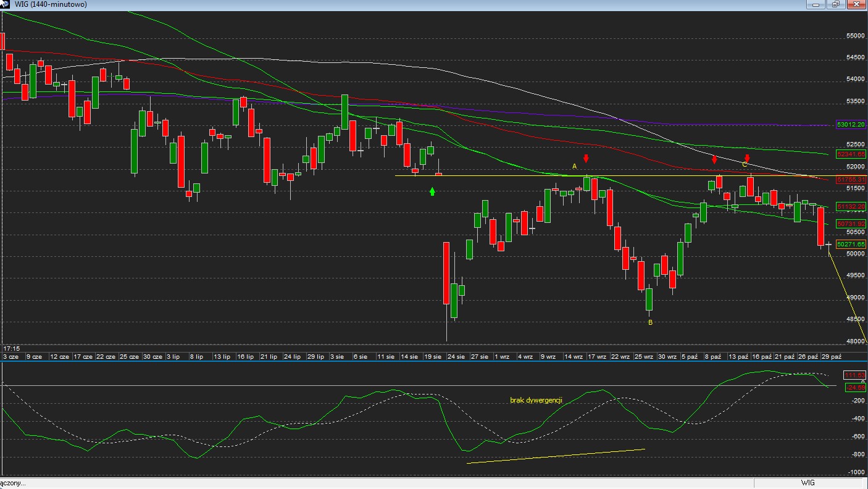Click the 52341.65 green-boxed price label

coord(850,154)
